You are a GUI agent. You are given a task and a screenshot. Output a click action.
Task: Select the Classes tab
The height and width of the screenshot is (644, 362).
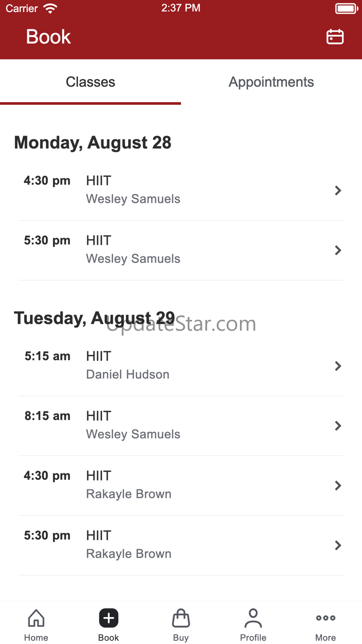(90, 82)
